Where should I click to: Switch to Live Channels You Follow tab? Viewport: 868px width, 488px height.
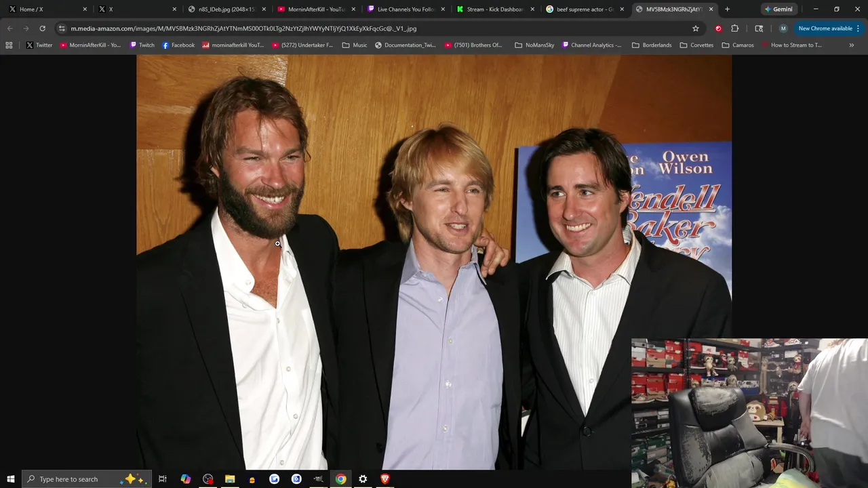(406, 9)
